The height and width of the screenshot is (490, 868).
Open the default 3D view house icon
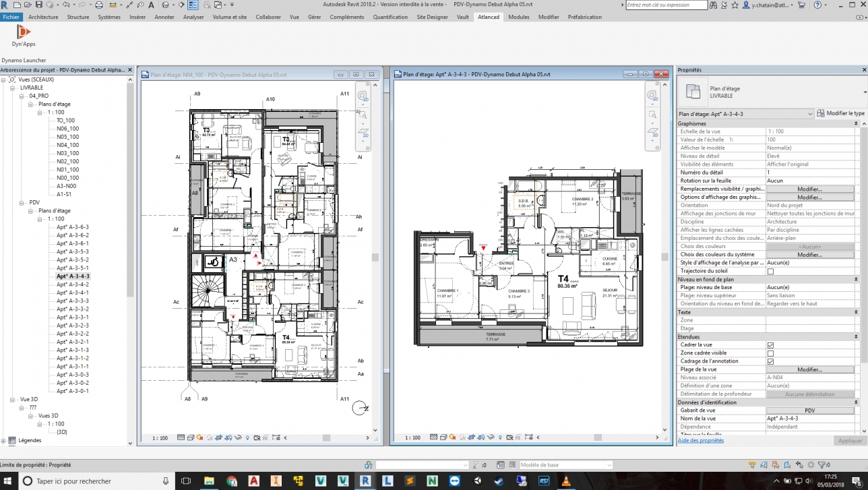click(165, 5)
